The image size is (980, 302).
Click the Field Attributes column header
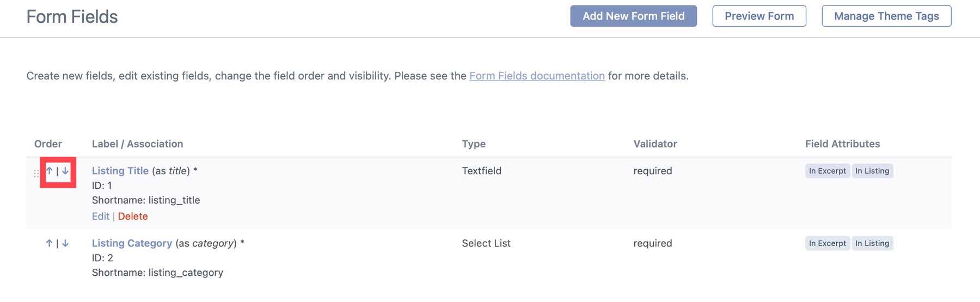pyautogui.click(x=842, y=144)
